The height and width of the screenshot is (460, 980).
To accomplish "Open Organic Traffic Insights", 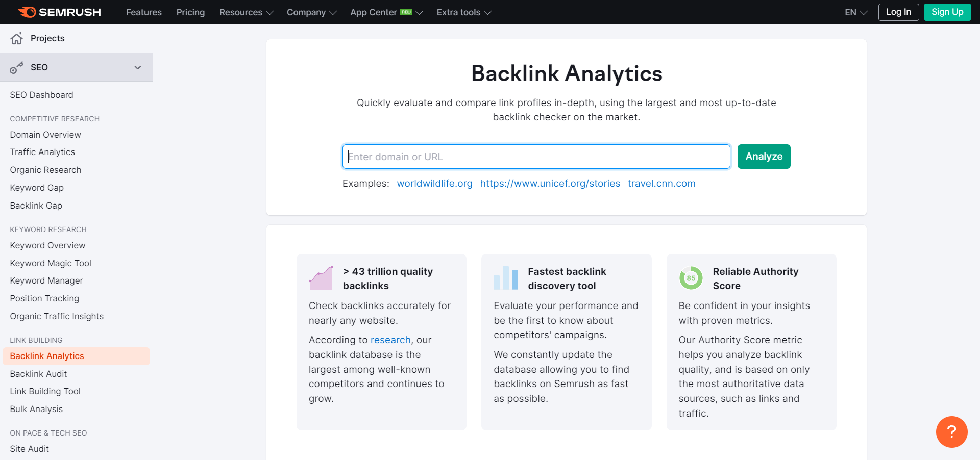I will tap(57, 316).
